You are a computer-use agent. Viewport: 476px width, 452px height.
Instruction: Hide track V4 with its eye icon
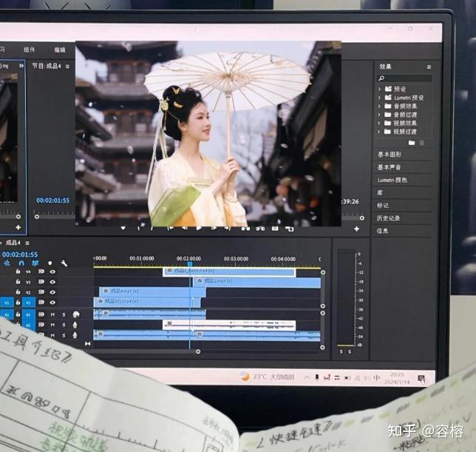pyautogui.click(x=52, y=271)
